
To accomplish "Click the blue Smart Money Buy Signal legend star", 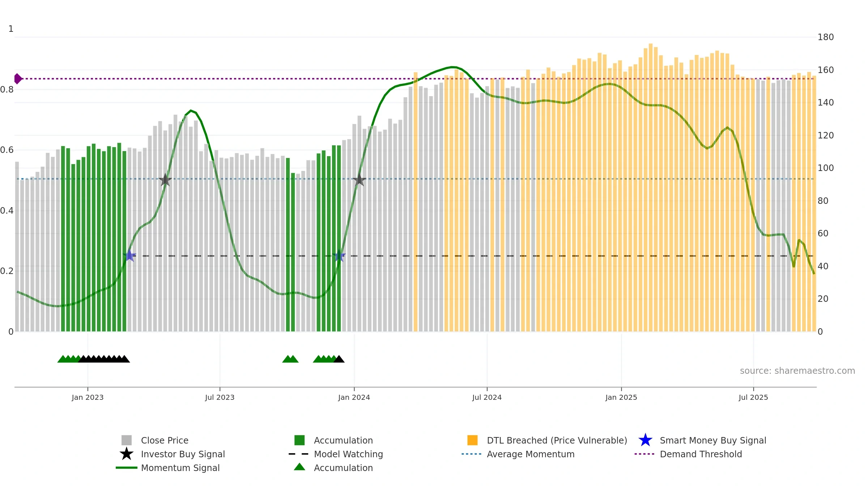I will 645,440.
